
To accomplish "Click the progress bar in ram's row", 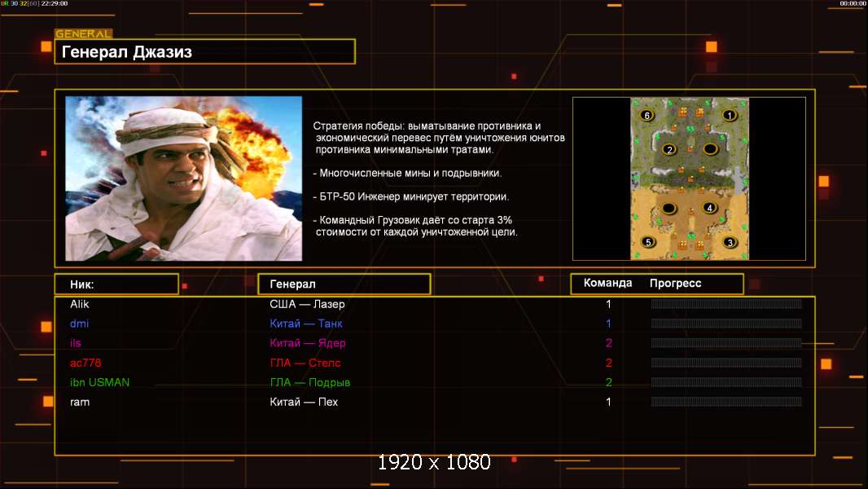I will [x=726, y=402].
